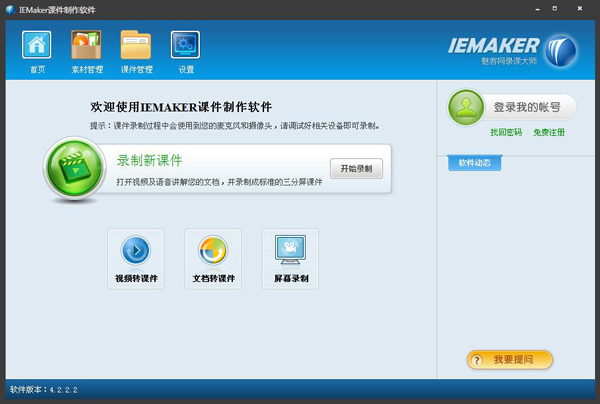Open 找回密码 password recovery link
The image size is (600, 404).
click(506, 132)
